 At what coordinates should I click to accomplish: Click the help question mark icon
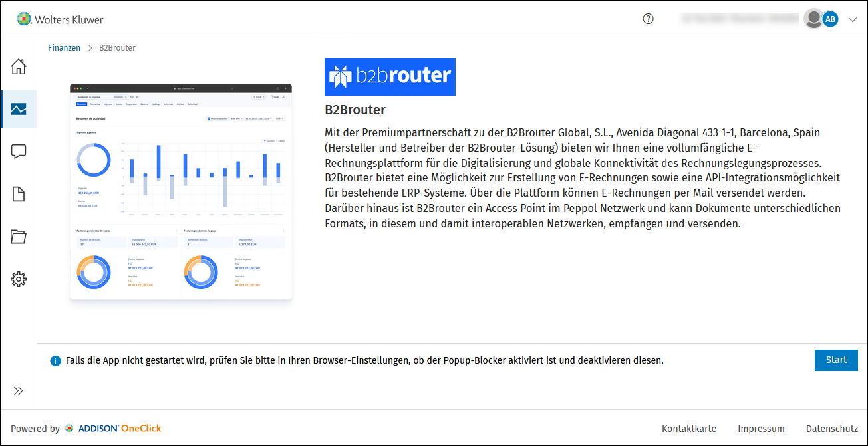(649, 19)
